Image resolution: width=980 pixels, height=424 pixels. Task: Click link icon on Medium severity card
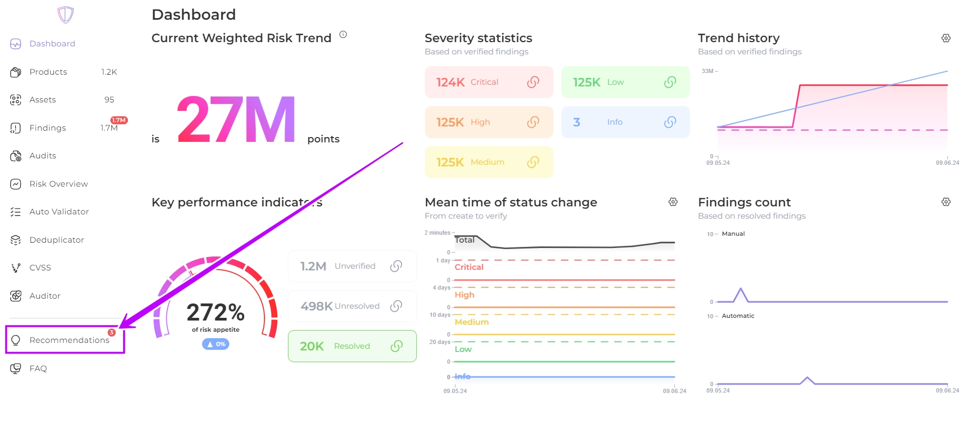click(x=533, y=162)
